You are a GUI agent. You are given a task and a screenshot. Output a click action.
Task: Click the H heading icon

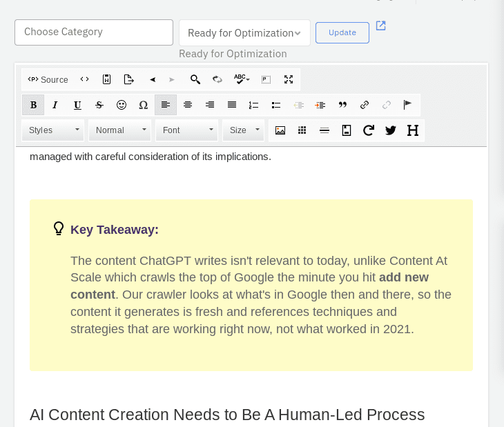coord(413,130)
